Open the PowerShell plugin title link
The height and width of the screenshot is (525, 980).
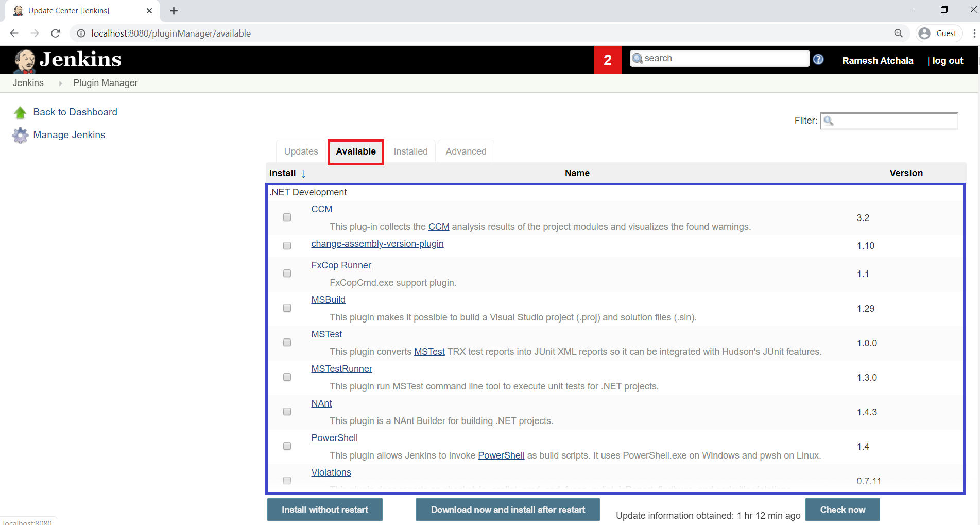point(334,438)
